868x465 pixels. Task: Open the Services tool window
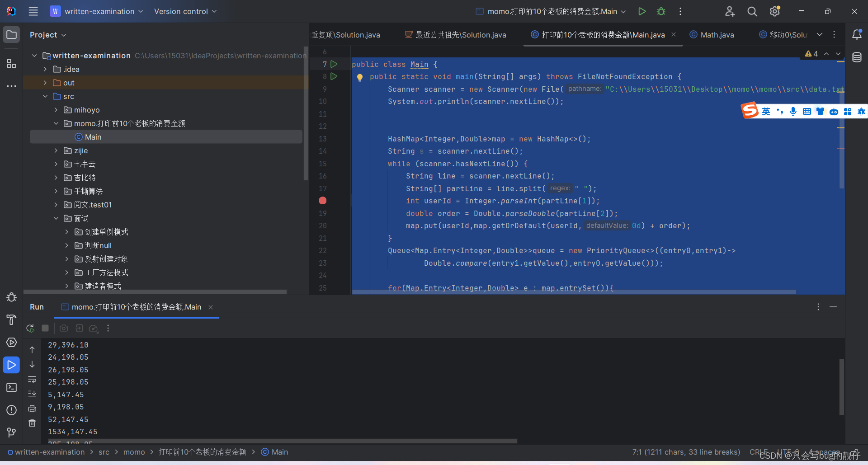point(12,342)
